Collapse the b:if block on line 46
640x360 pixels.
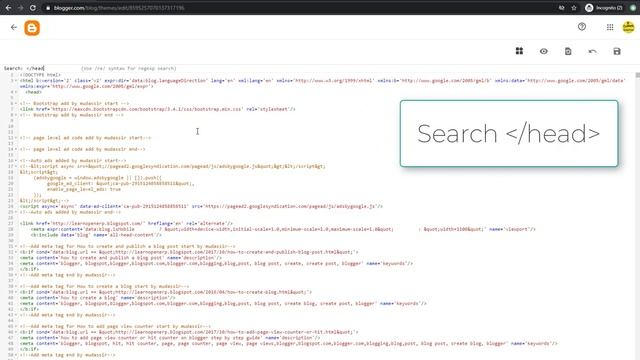16,332
